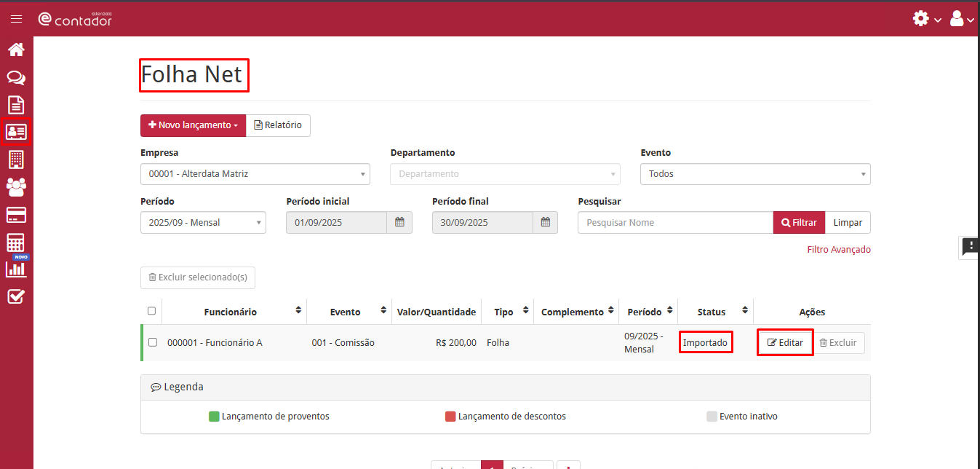Open the settings gear menu

click(x=925, y=19)
